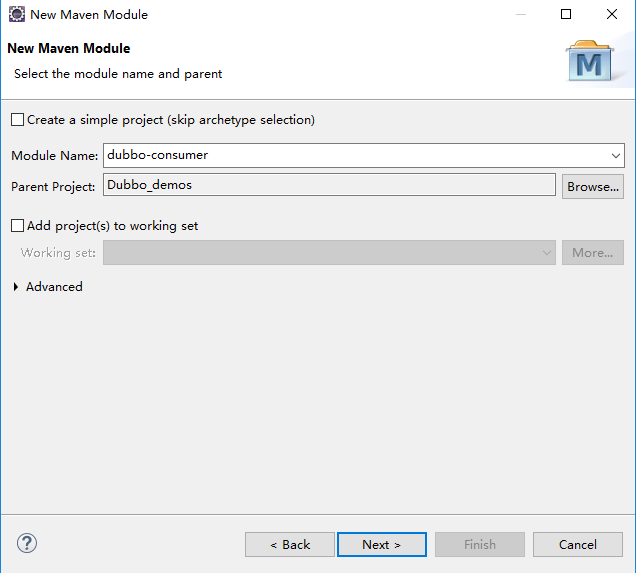The image size is (636, 573).
Task: Go to Next > wizard page
Action: tap(382, 544)
